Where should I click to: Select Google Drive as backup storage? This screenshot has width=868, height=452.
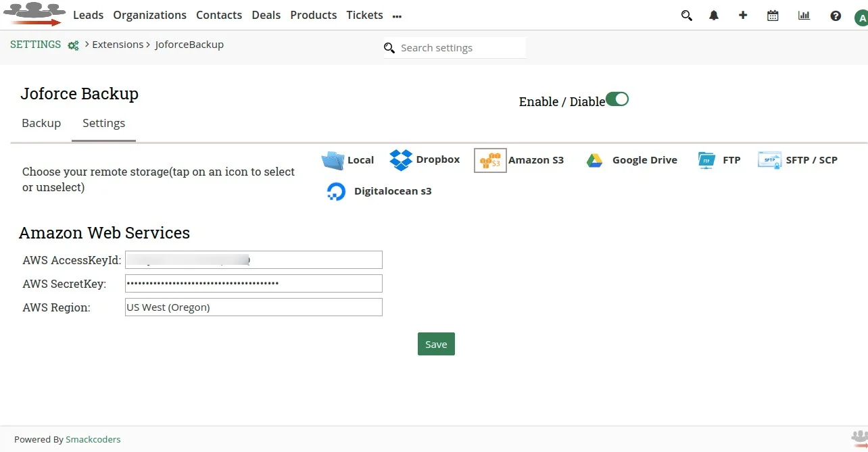click(594, 159)
